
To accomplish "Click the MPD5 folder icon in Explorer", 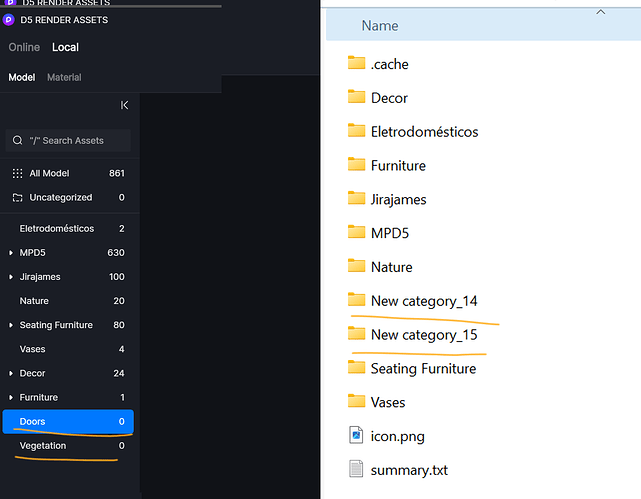I will click(x=356, y=232).
